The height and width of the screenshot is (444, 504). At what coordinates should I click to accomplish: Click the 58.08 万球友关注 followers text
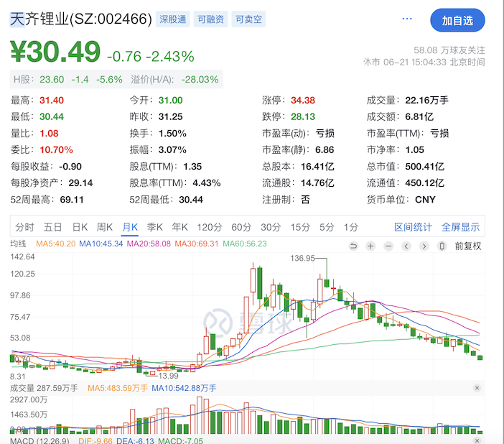coord(449,50)
